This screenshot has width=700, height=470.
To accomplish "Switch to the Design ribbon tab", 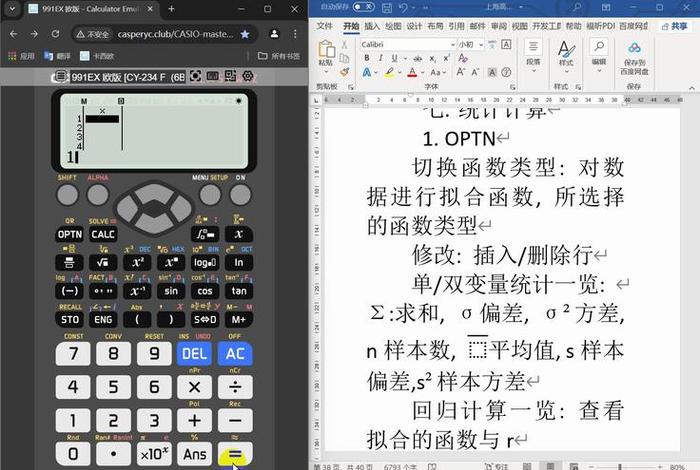I will point(414,26).
